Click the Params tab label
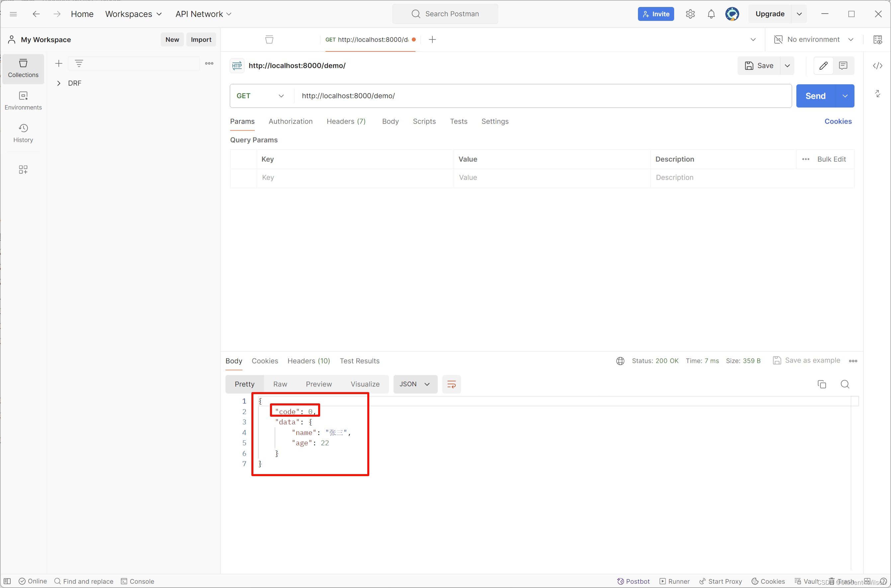 [242, 122]
